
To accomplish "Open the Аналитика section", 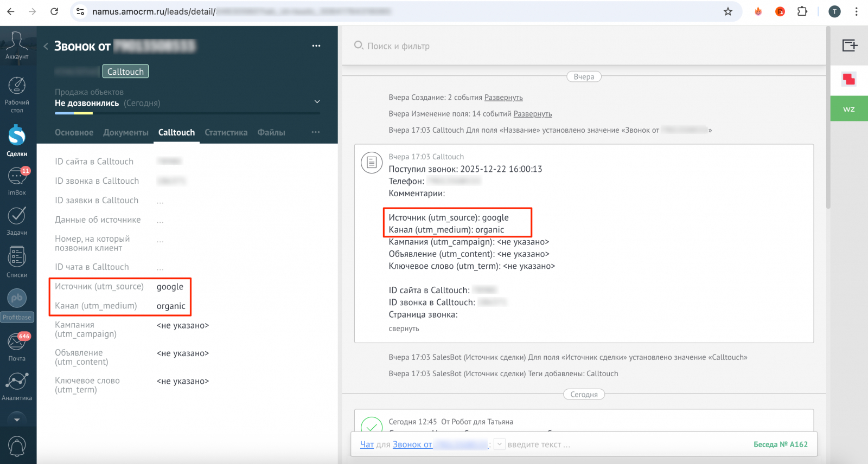I will point(17,386).
